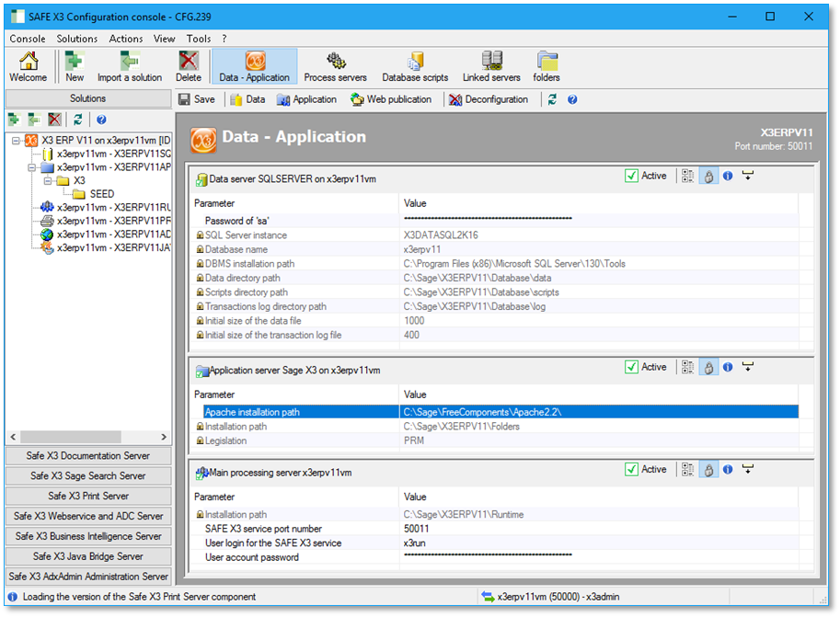840x617 pixels.
Task: Collapse the X3 folder tree node
Action: tap(47, 181)
